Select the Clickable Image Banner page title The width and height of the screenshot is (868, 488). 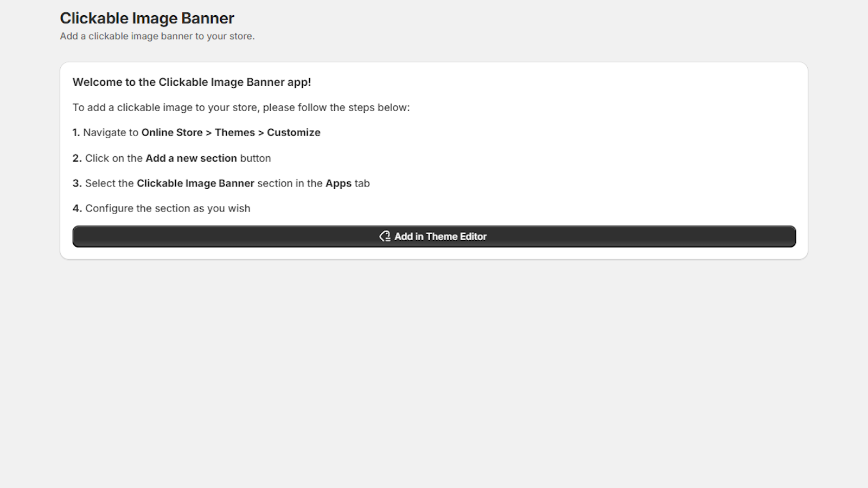(x=147, y=18)
